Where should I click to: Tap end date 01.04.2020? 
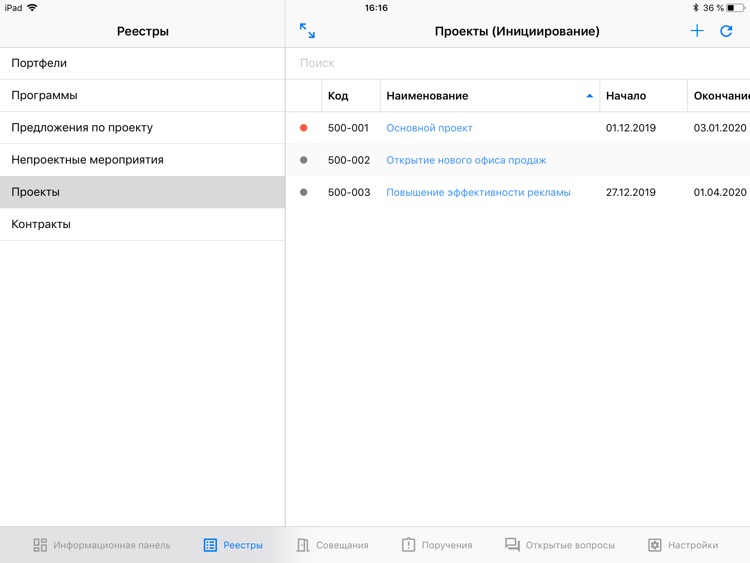pos(720,192)
